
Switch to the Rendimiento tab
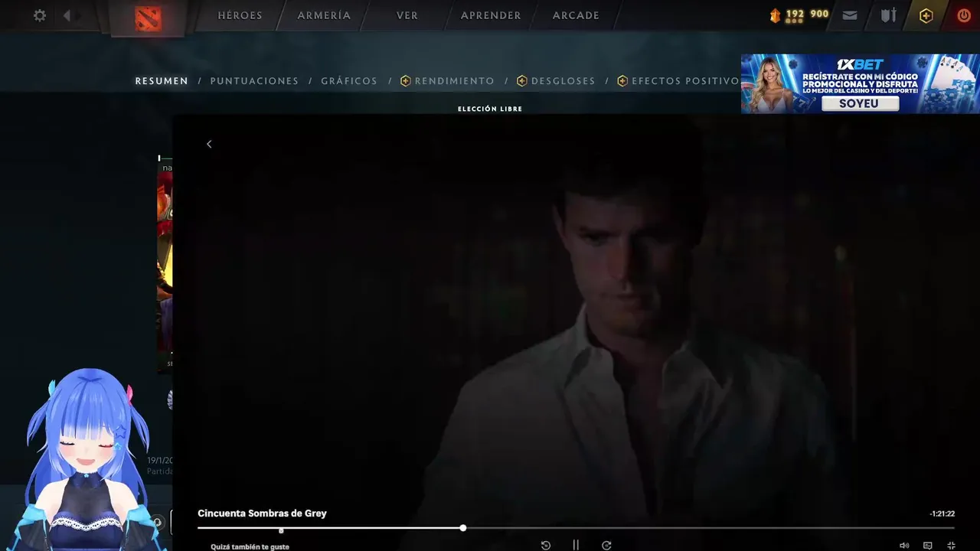point(448,81)
